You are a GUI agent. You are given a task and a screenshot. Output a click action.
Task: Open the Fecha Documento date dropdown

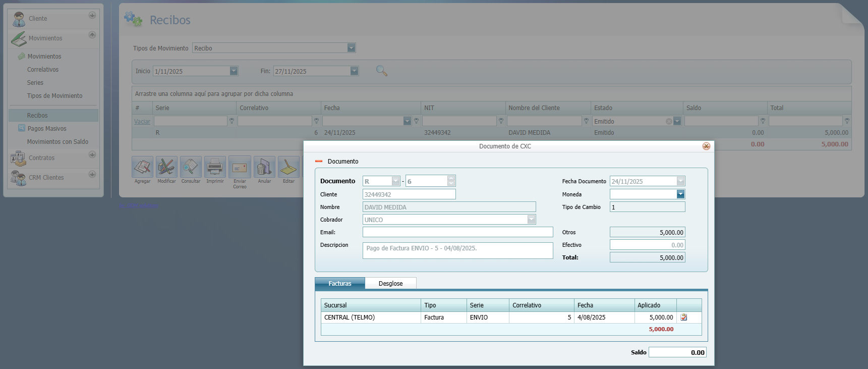pyautogui.click(x=680, y=181)
